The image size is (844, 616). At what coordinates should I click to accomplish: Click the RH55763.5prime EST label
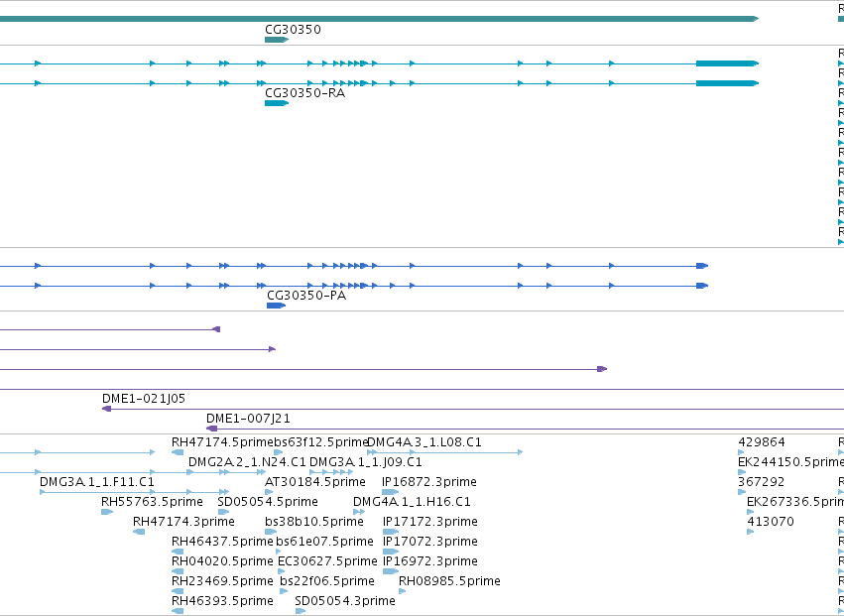click(x=152, y=502)
